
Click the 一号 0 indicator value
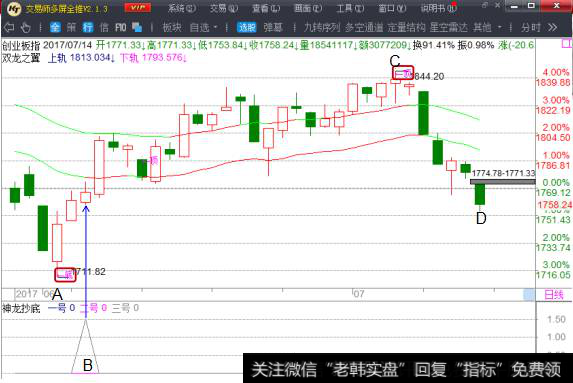point(61,308)
